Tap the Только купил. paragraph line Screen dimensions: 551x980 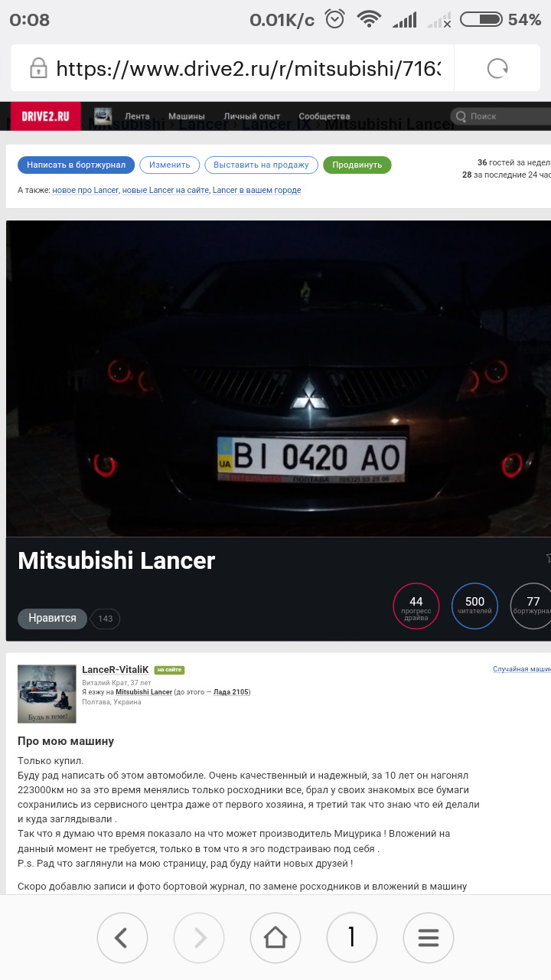pyautogui.click(x=51, y=761)
